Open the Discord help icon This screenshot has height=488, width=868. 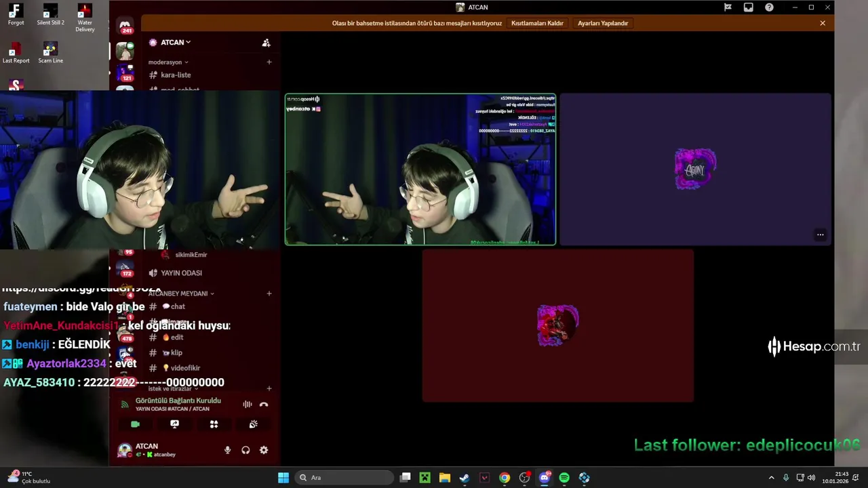769,7
